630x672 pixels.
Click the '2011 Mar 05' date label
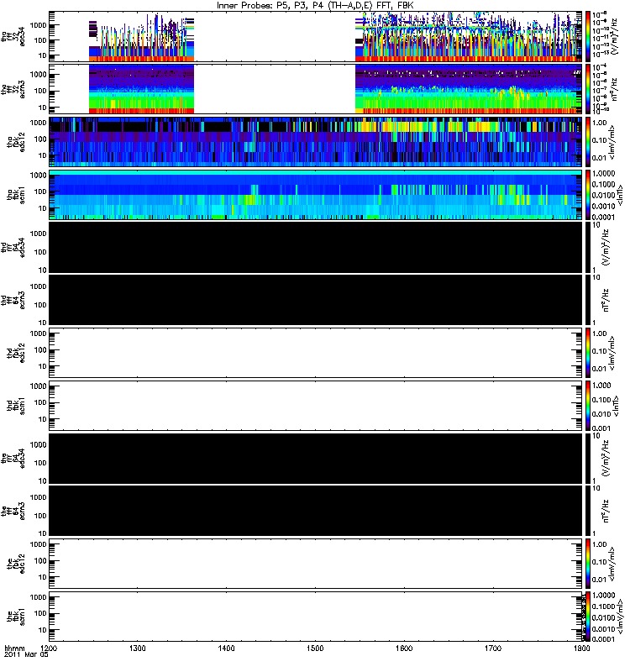coord(26,655)
